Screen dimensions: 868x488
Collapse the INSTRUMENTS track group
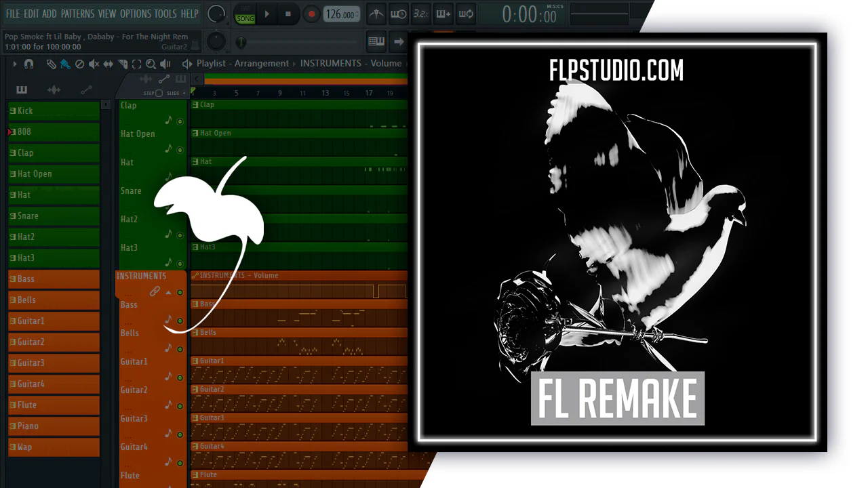(x=168, y=293)
